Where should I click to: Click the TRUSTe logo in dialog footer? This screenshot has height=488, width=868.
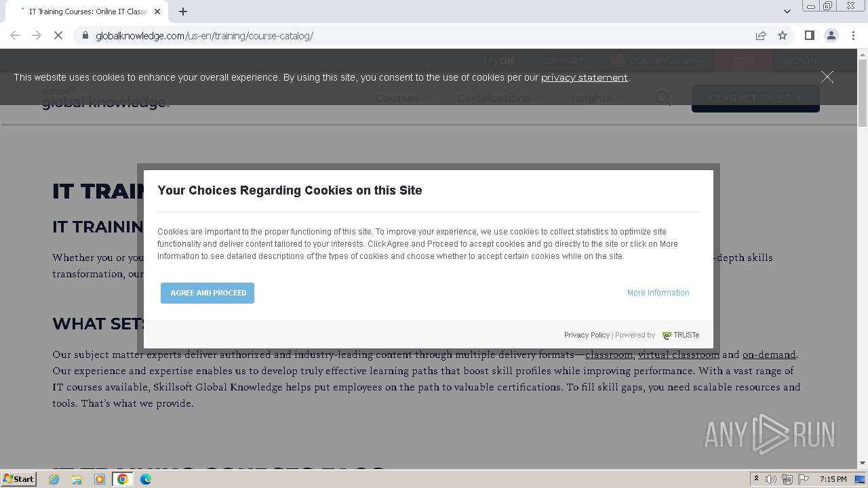tap(680, 335)
